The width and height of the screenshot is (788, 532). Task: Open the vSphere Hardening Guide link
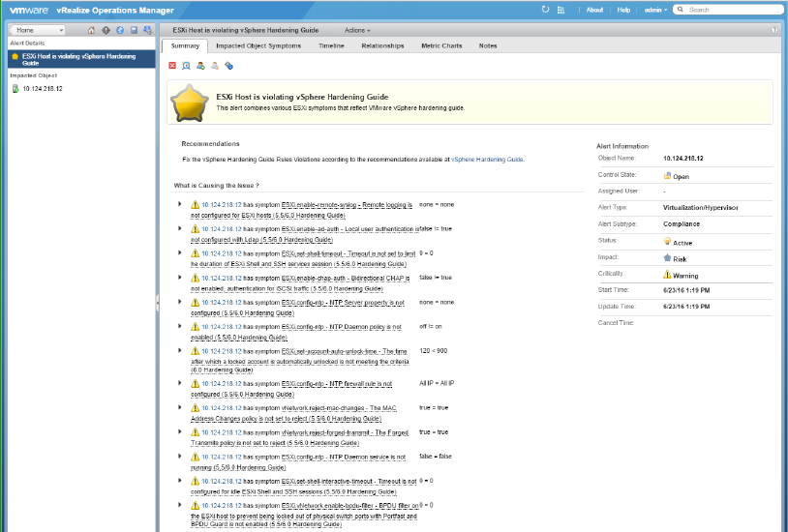click(x=487, y=160)
